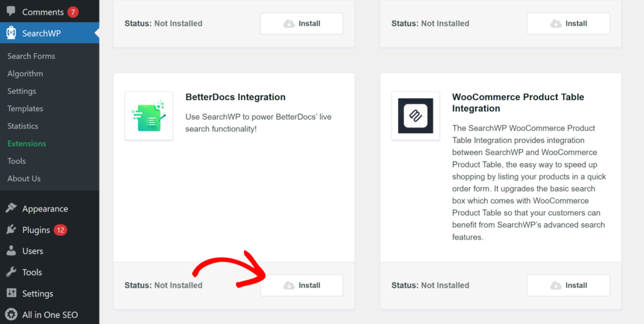Click the WooCommerce Product Table Integration title
This screenshot has height=324, width=644.
coord(518,103)
